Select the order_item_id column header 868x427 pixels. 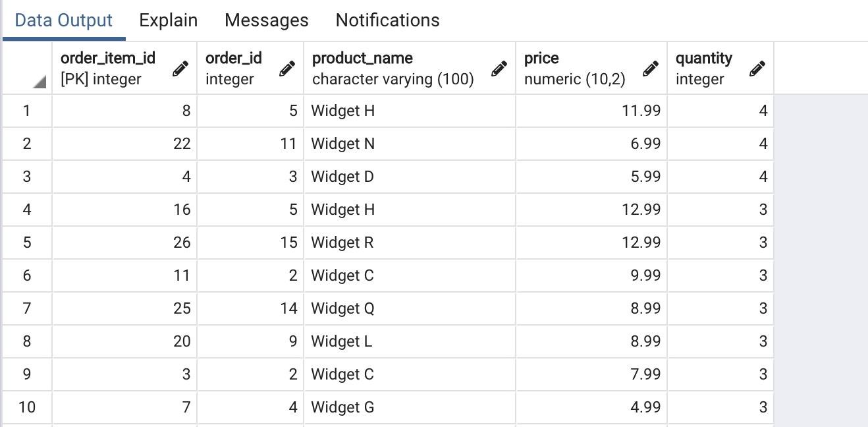[x=109, y=69]
